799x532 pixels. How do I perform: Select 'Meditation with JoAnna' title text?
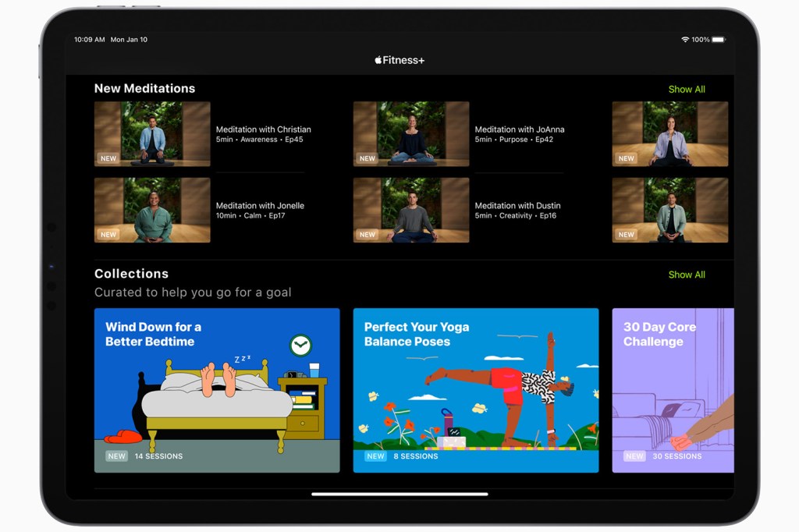tap(520, 129)
